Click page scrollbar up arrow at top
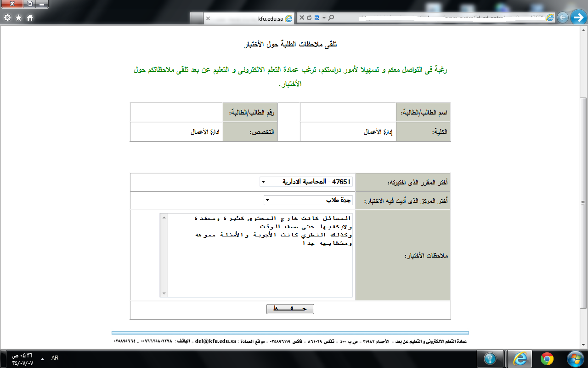The height and width of the screenshot is (368, 588). [583, 30]
